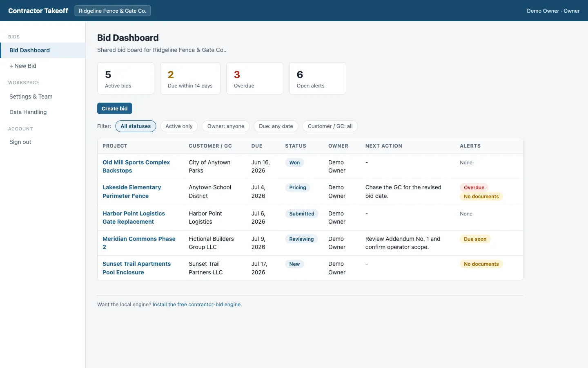Click the Ridgeline Fence & Gate Co. badge
Screen dimensions: 588x368
pos(113,11)
